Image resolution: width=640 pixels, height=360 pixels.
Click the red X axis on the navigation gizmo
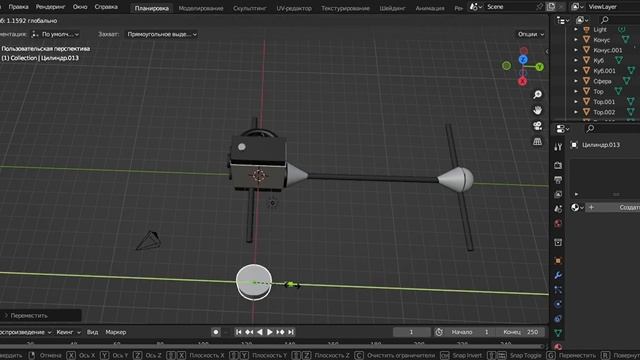pyautogui.click(x=522, y=81)
